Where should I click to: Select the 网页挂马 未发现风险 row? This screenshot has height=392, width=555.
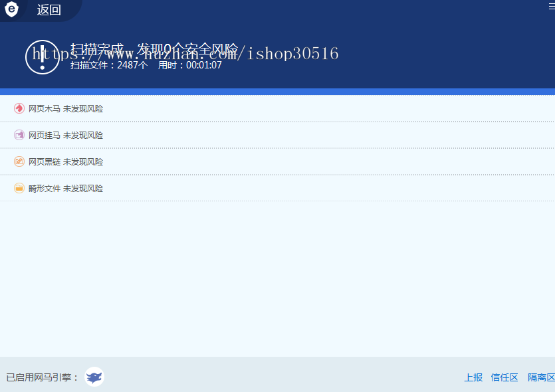coord(66,135)
